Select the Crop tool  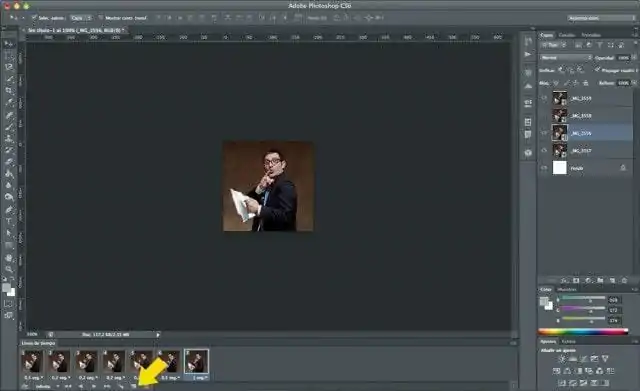(9, 91)
